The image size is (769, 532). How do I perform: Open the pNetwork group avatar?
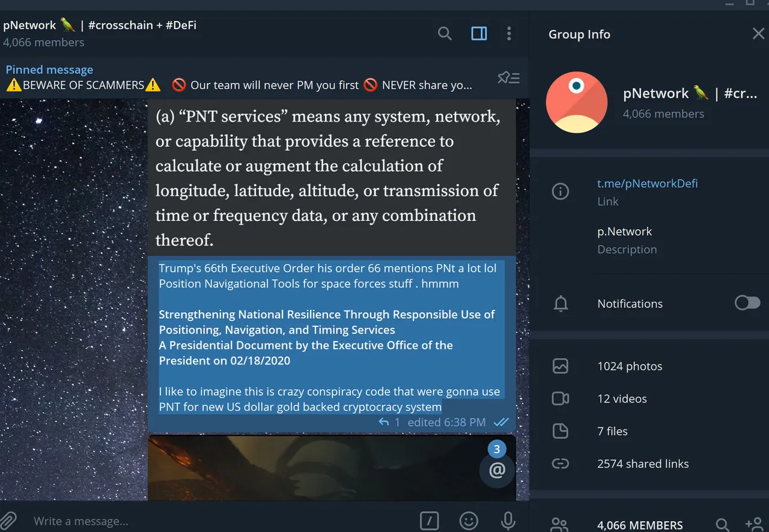click(x=576, y=102)
